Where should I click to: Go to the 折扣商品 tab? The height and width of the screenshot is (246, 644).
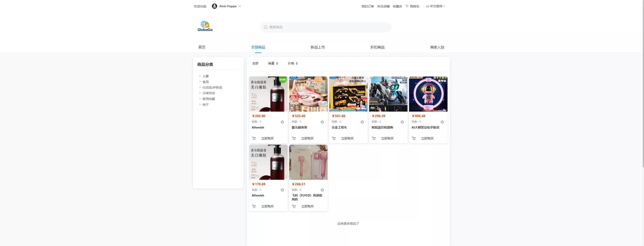coord(377,47)
